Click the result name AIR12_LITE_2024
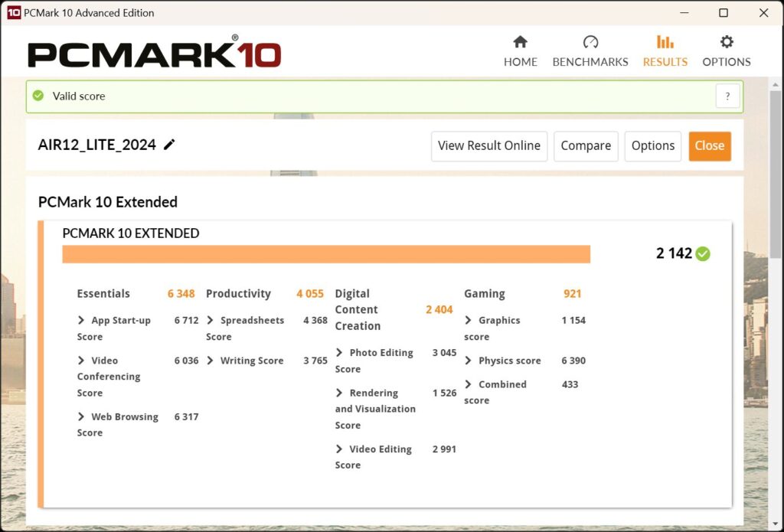784x532 pixels. [x=97, y=145]
